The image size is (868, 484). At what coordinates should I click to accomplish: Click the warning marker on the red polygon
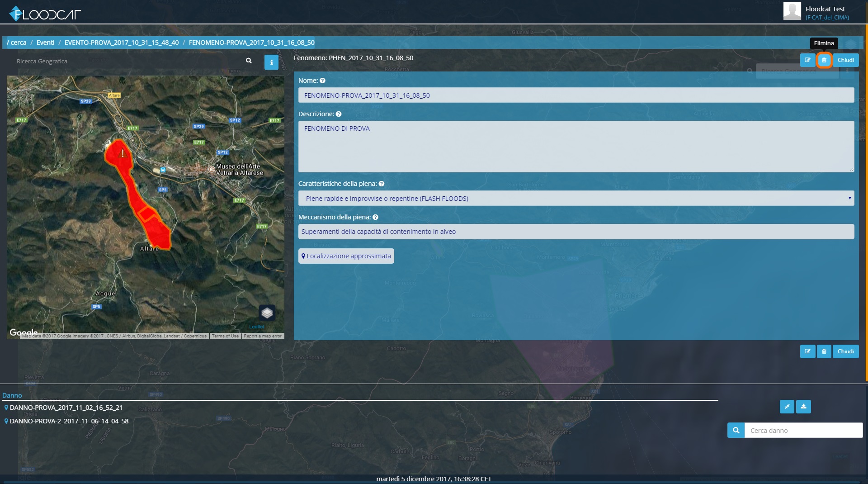[122, 153]
